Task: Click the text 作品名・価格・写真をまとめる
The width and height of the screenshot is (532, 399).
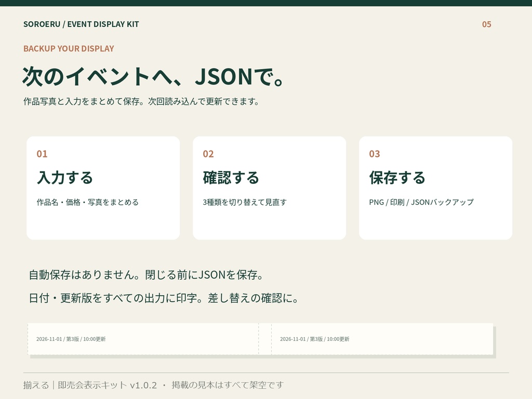Action: tap(87, 202)
